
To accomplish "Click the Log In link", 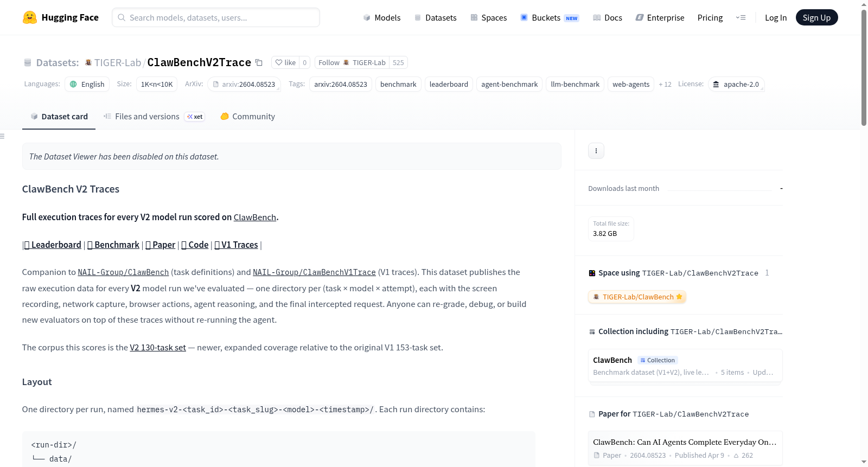I will [776, 17].
